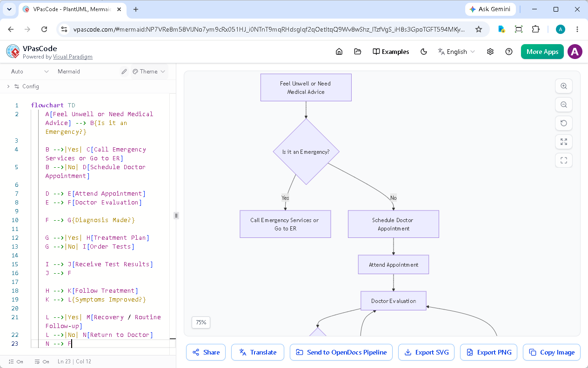
Task: Select the 'Schedule Doctor Appointment' node
Action: pos(394,224)
